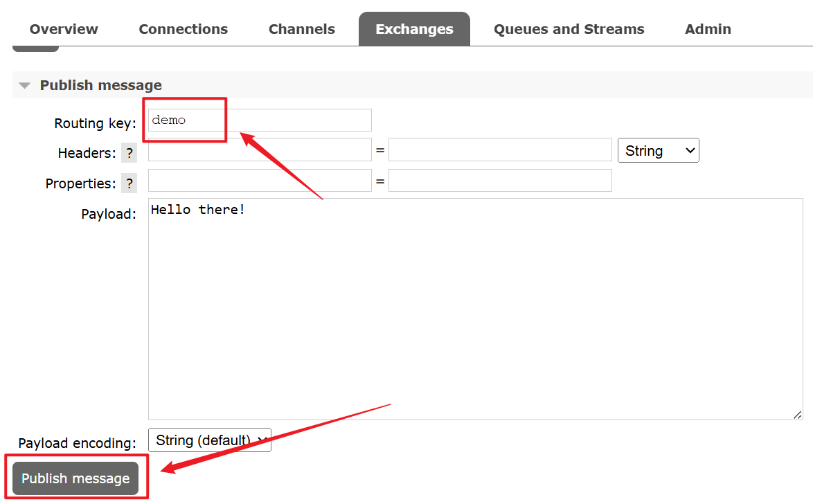
Task: Open the Payload encoding dropdown
Action: (x=209, y=440)
